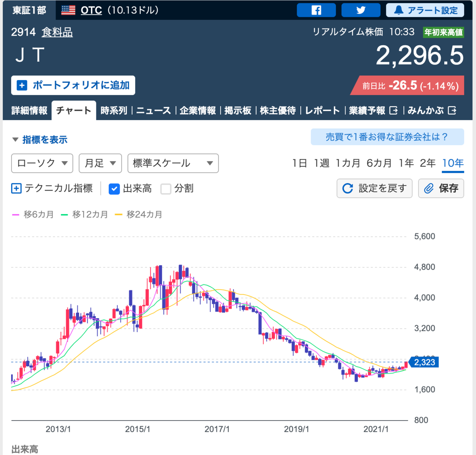Open the 月足 interval dropdown
This screenshot has height=455, width=476.
pos(100,163)
